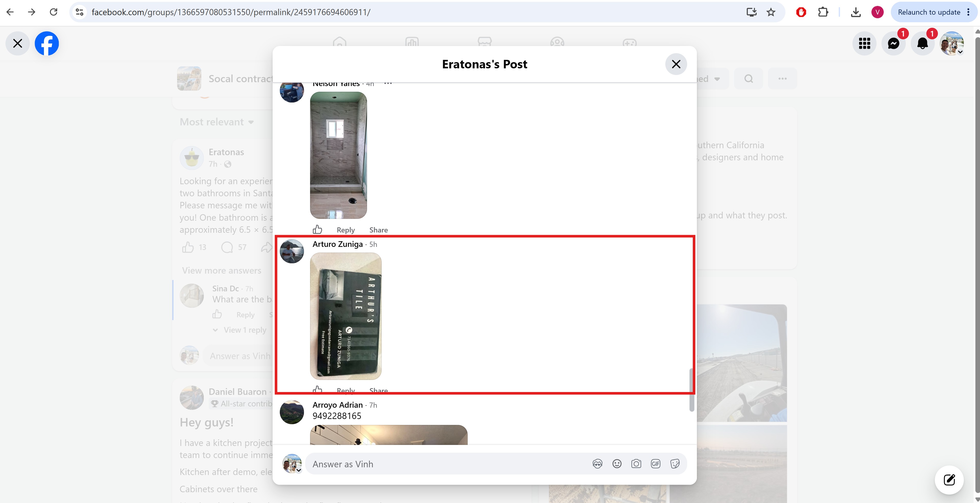View Arthur's Tile business card photo
The width and height of the screenshot is (980, 503).
click(346, 316)
